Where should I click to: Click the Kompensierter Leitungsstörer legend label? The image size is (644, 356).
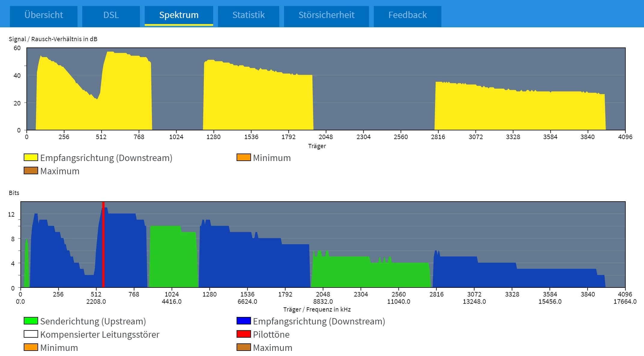(x=100, y=334)
